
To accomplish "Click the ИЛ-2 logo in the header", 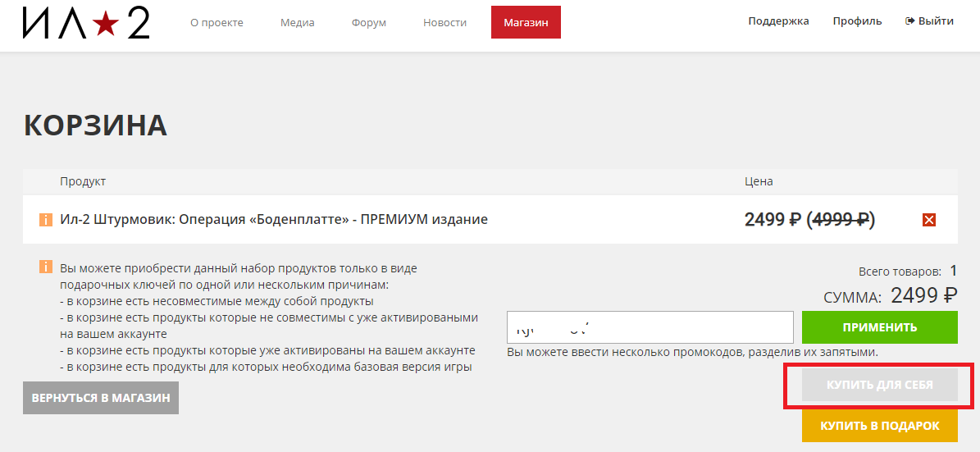I will pyautogui.click(x=86, y=22).
